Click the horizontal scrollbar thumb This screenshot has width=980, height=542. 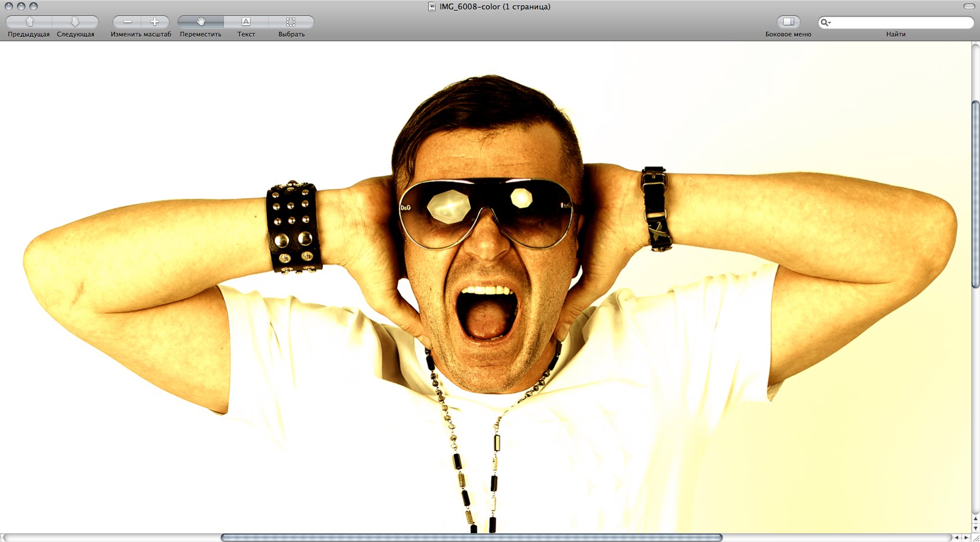point(471,537)
